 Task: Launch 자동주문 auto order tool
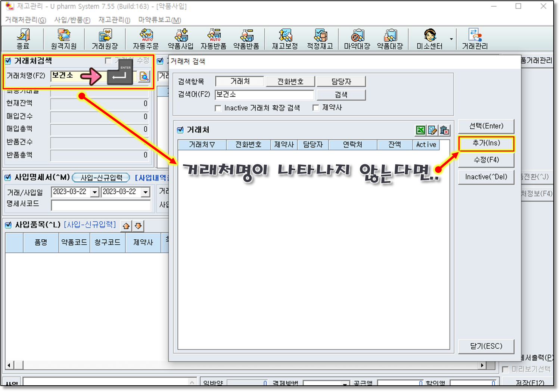[146, 39]
